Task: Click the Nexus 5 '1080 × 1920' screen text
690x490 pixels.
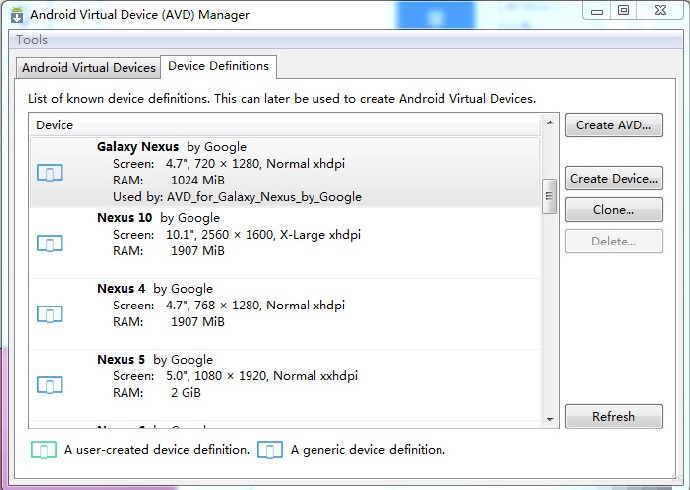Action: tap(230, 376)
